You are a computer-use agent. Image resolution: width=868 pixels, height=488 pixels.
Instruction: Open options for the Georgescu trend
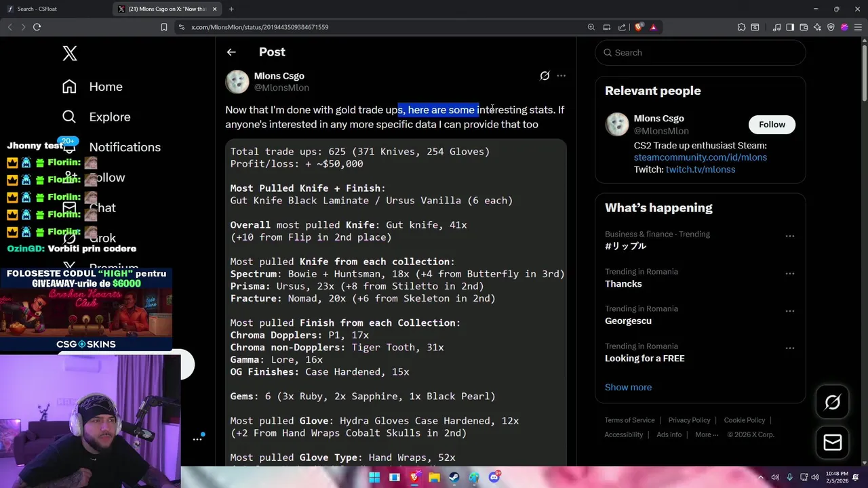click(790, 311)
